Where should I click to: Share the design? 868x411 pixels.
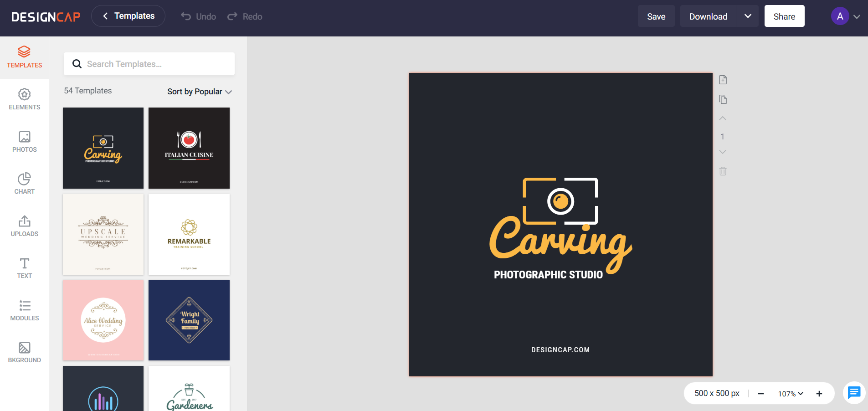click(x=784, y=15)
